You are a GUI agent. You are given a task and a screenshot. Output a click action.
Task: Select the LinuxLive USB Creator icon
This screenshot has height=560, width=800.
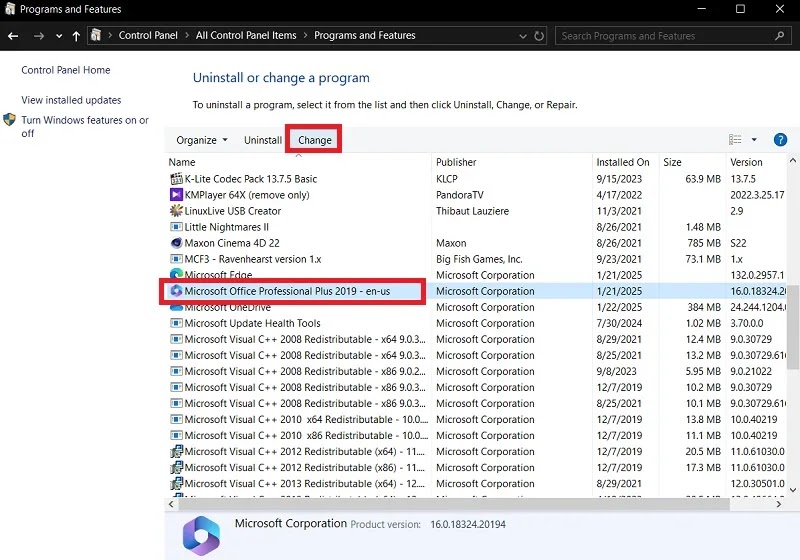176,211
